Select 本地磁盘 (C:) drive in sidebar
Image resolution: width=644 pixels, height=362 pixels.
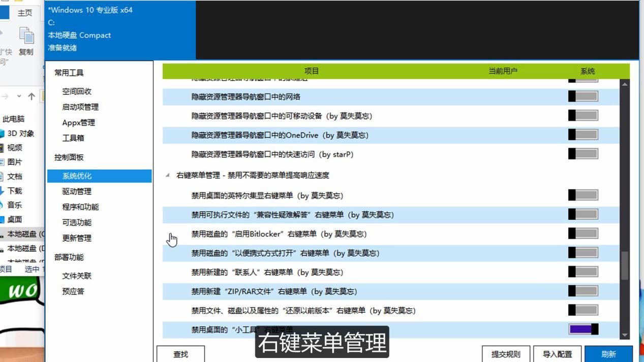(x=22, y=234)
